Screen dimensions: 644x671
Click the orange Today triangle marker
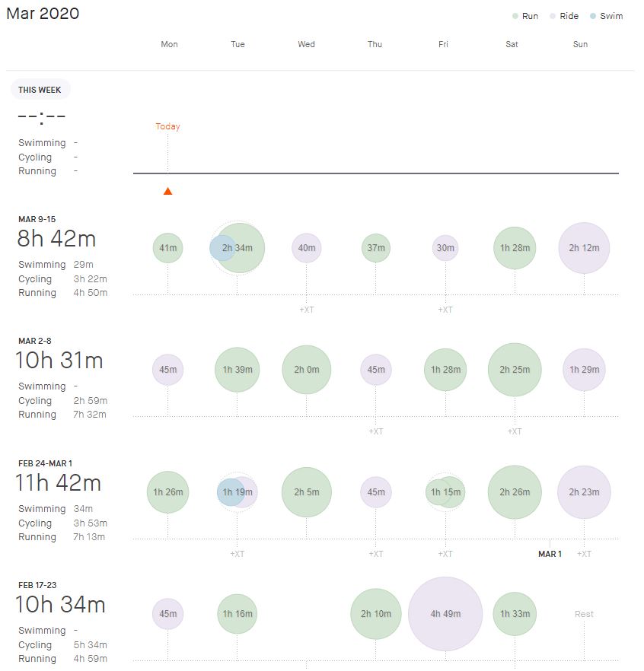click(167, 191)
